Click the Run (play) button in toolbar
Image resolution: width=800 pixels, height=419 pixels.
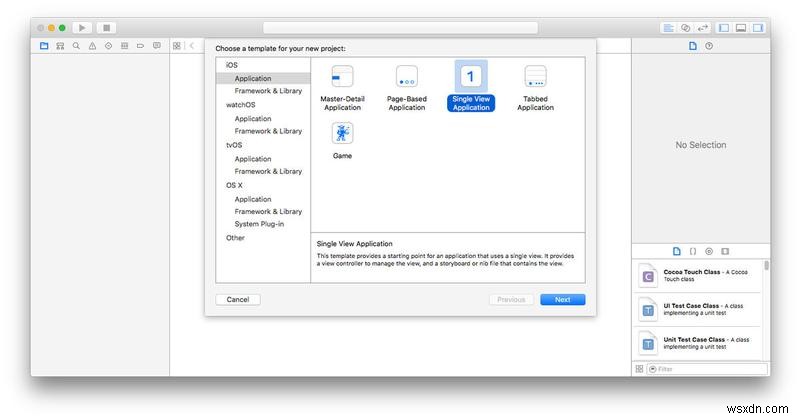82,27
